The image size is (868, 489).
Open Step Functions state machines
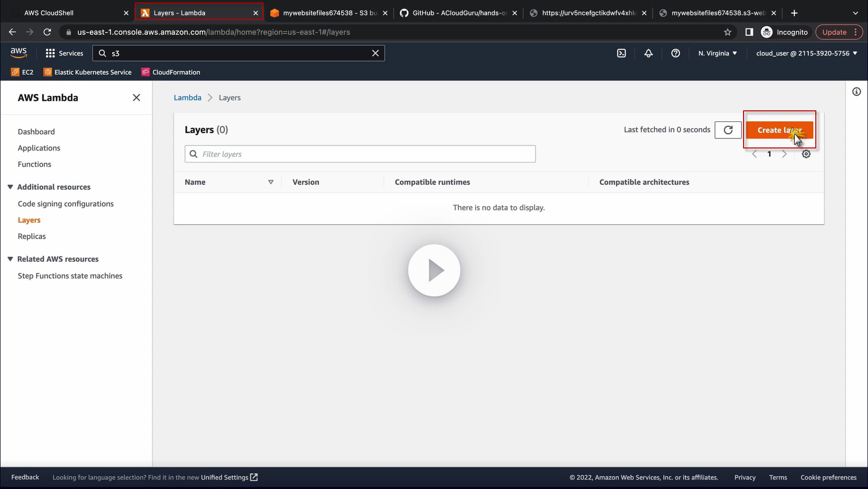pos(70,276)
